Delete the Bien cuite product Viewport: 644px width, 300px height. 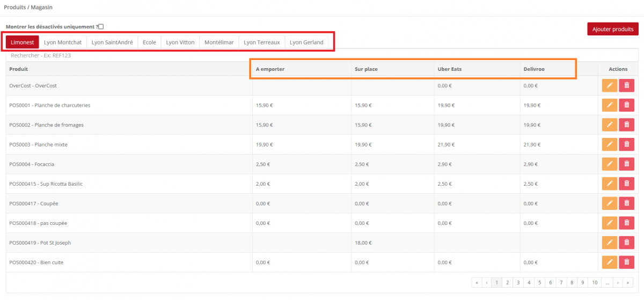coord(626,262)
